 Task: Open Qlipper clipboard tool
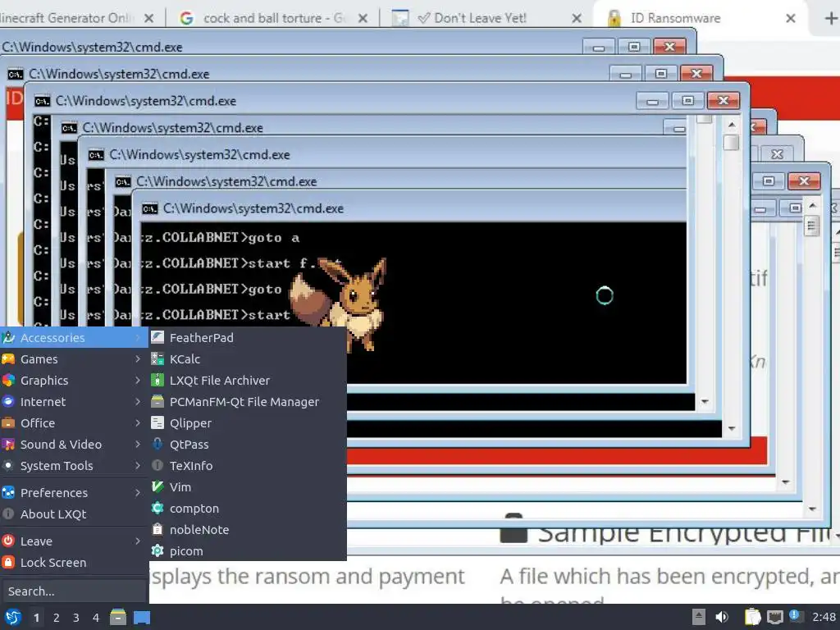point(248,423)
